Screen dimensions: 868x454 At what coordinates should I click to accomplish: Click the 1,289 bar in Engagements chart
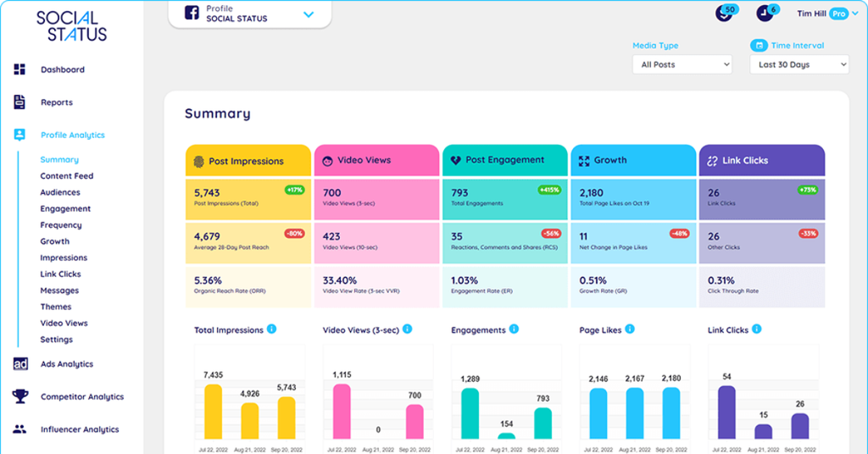470,413
